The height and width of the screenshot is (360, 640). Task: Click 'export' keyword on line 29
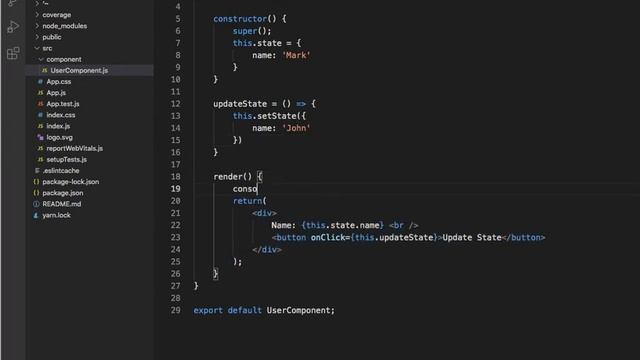[x=208, y=310]
